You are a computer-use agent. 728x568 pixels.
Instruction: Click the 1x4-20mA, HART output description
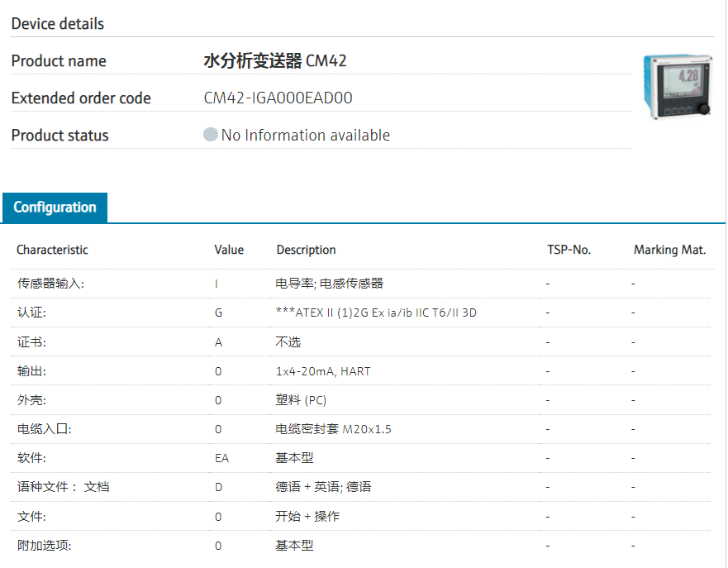323,371
